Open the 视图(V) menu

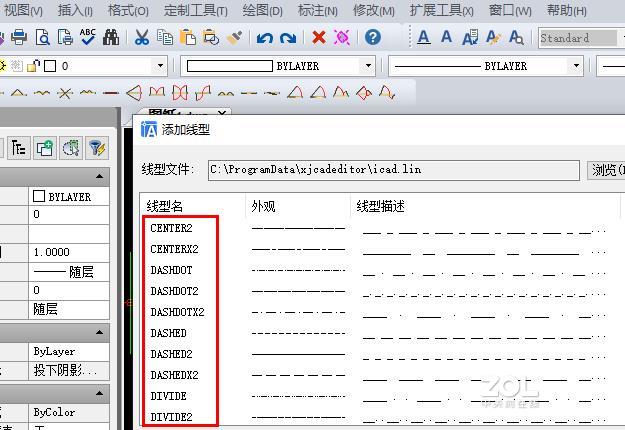pyautogui.click(x=22, y=10)
